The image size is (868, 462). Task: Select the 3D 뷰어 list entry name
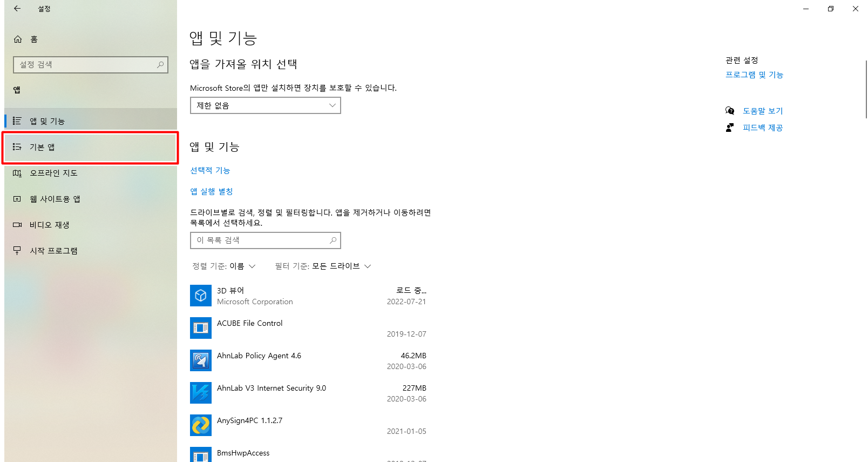pyautogui.click(x=230, y=291)
